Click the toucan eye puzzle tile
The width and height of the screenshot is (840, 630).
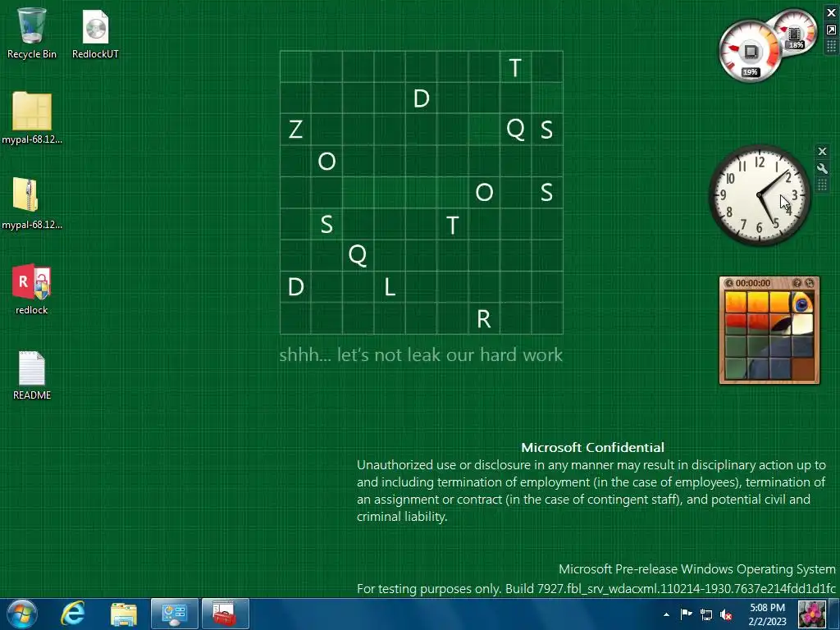click(x=802, y=303)
